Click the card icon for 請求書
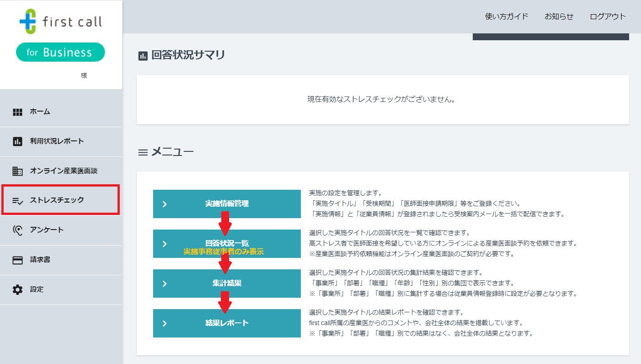Viewport: 641px width, 364px height. pos(17,260)
